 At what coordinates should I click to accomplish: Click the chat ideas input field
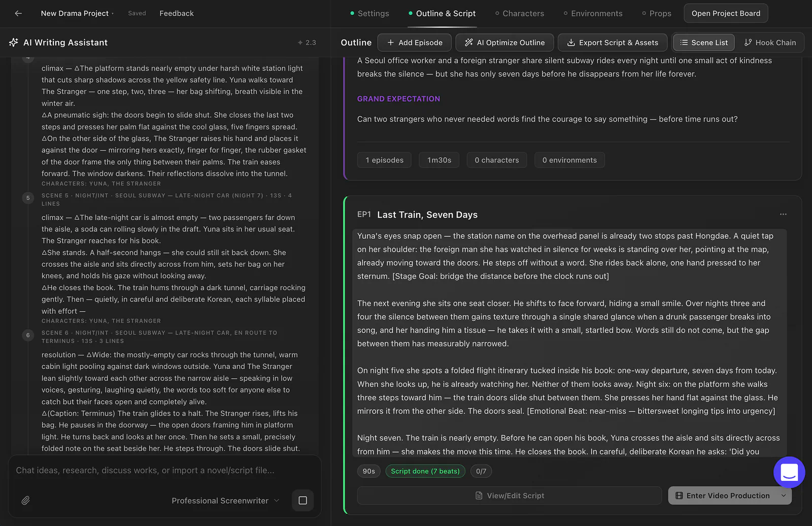164,470
